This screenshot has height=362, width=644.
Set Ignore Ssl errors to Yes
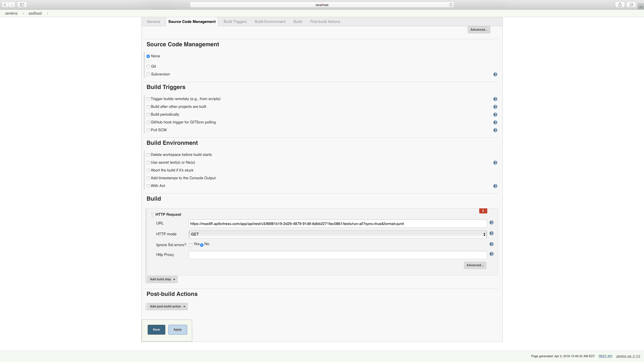(x=191, y=245)
